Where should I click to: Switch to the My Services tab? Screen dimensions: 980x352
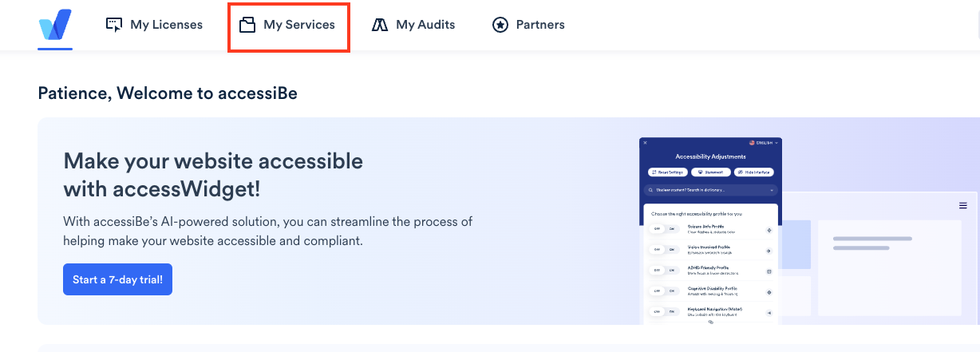coord(287,25)
